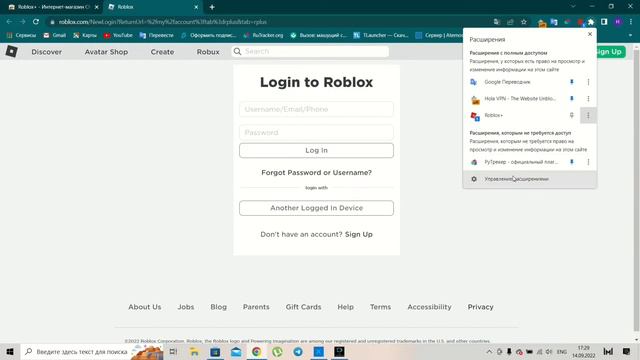Pin Roblox+ extension to the toolbar
The image size is (640, 360).
pyautogui.click(x=571, y=116)
